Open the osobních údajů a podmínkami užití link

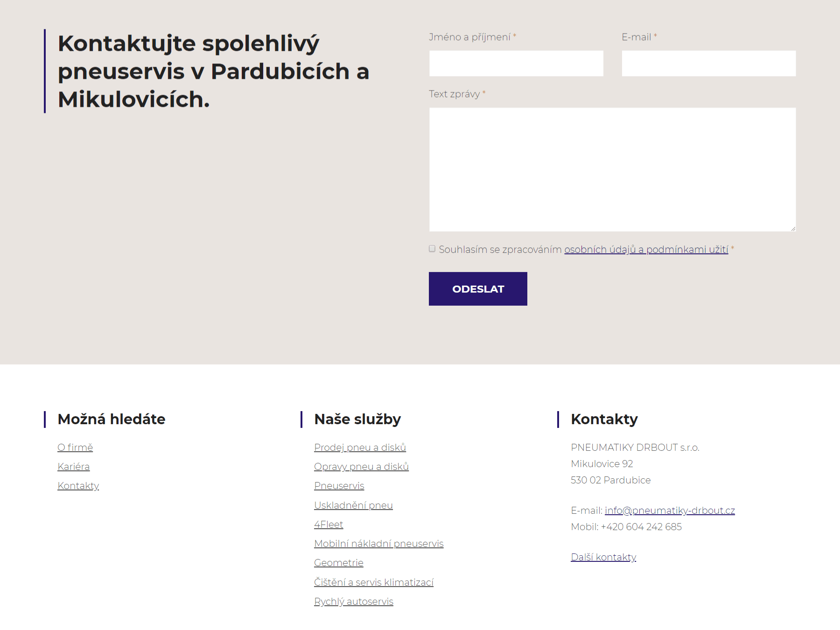pyautogui.click(x=646, y=250)
